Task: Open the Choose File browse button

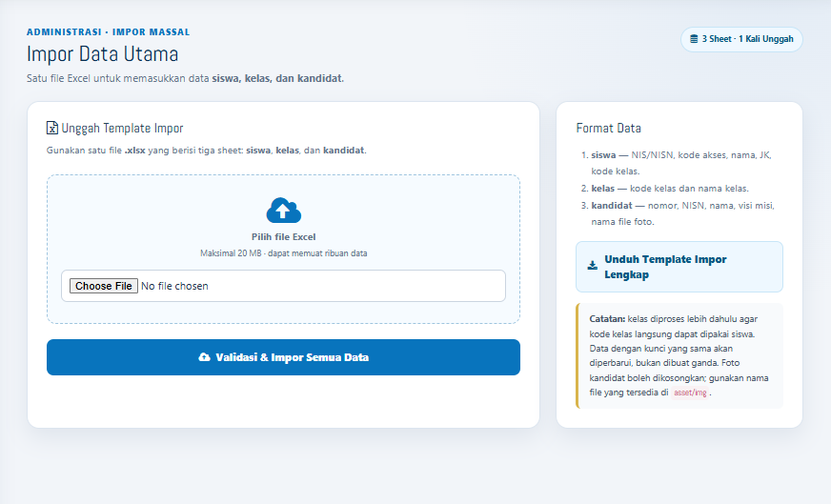Action: click(x=103, y=286)
